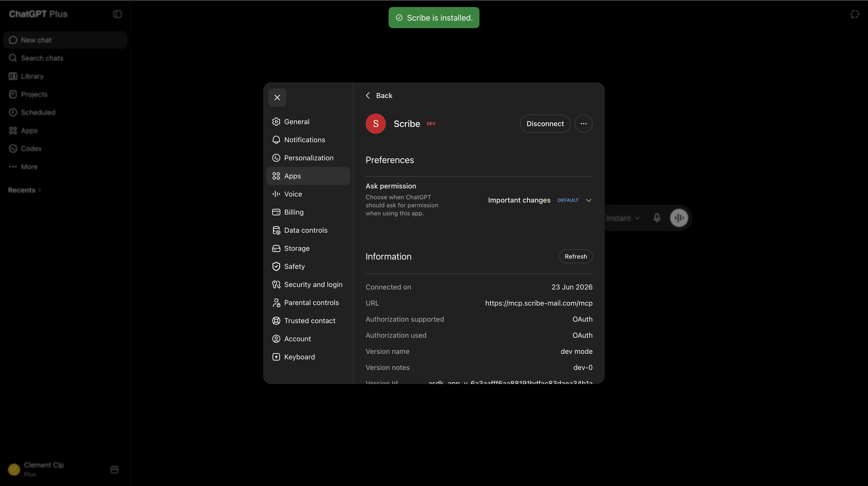The height and width of the screenshot is (486, 868).
Task: Open Data controls settings
Action: pyautogui.click(x=308, y=230)
